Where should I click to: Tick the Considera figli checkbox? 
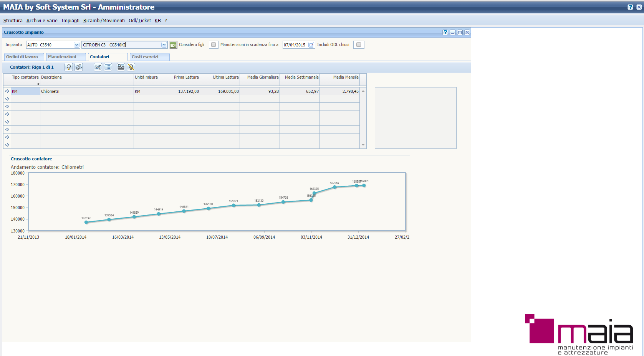click(214, 45)
